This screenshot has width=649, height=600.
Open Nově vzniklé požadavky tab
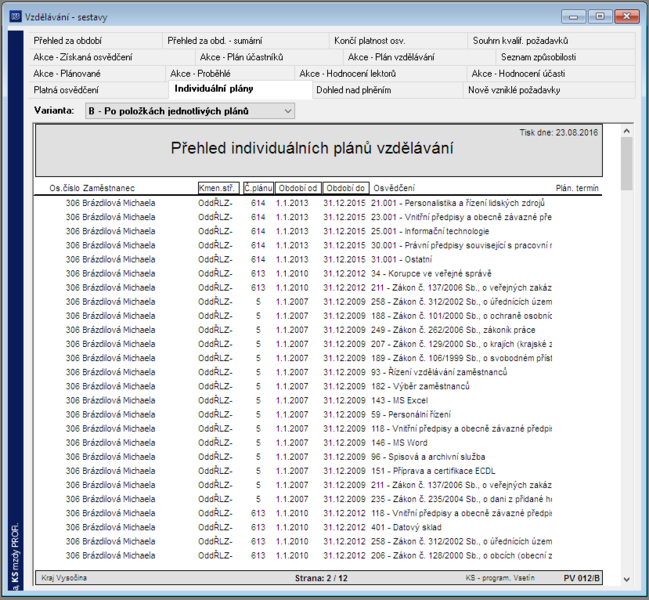click(549, 90)
